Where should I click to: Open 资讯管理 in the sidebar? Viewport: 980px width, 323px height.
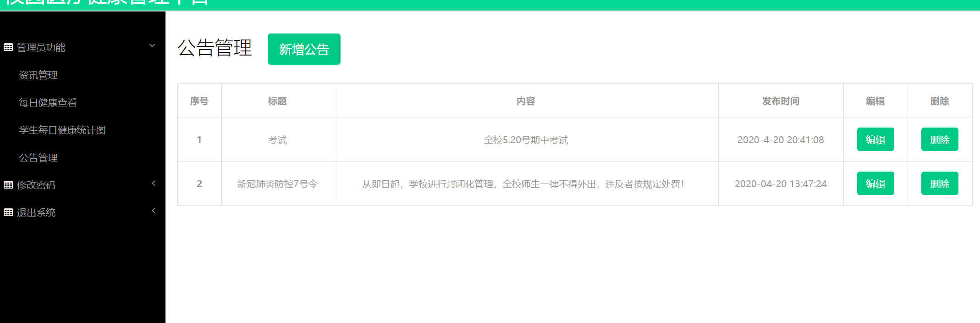[38, 75]
